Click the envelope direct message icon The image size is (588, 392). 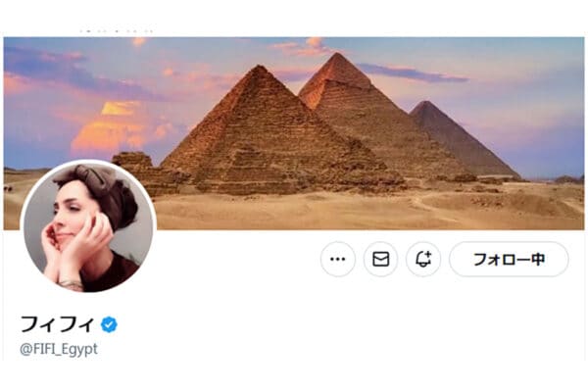(x=381, y=259)
